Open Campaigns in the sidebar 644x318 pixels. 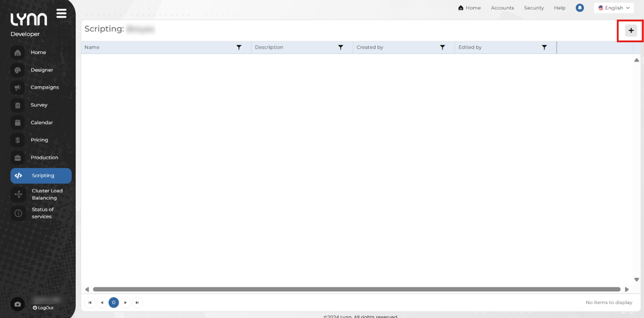(45, 87)
